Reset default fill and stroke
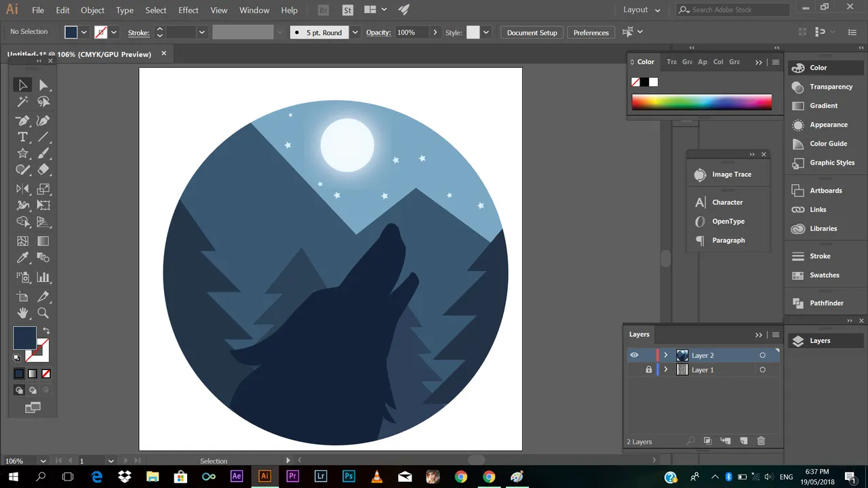 click(17, 358)
